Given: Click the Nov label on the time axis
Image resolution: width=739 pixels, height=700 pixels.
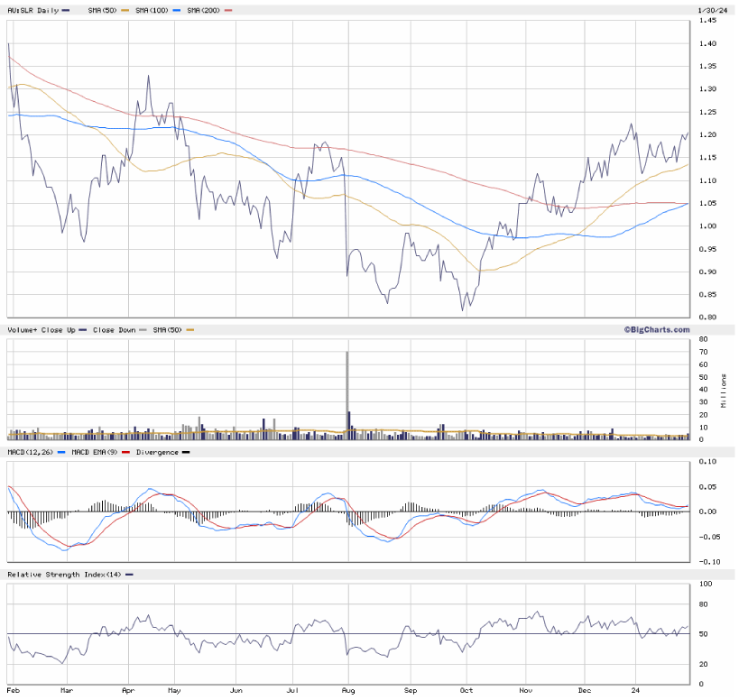Looking at the screenshot, I should [x=525, y=690].
